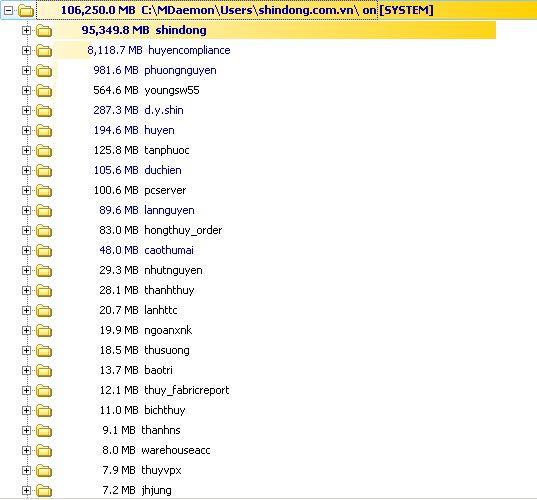Click the folder icon next to phuongnguyen
The image size is (537, 500).
[44, 71]
